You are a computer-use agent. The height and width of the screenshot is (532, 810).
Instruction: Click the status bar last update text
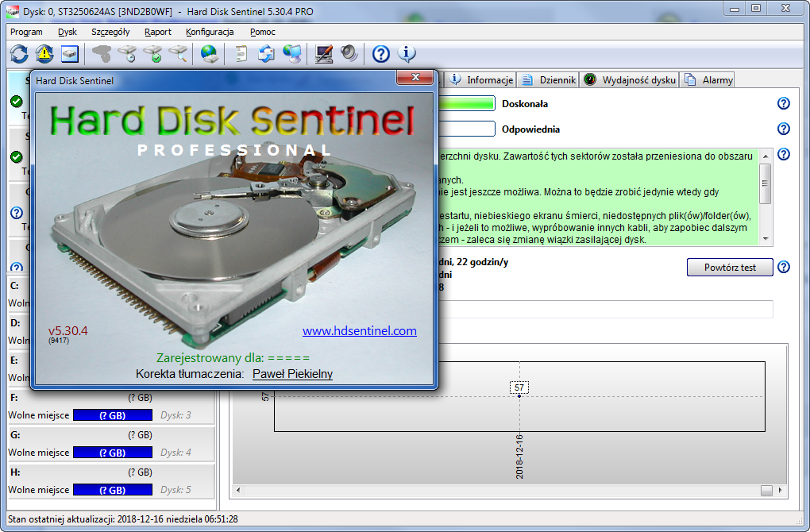point(123,519)
